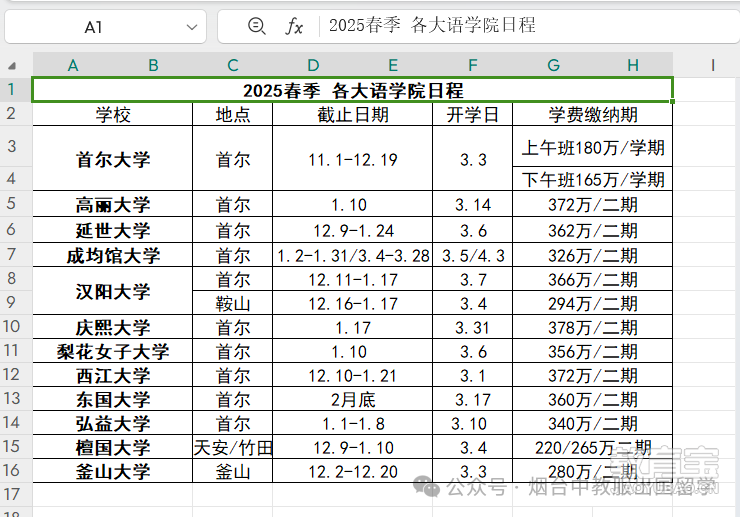Click the 294万/二期 tuition cell

click(593, 303)
